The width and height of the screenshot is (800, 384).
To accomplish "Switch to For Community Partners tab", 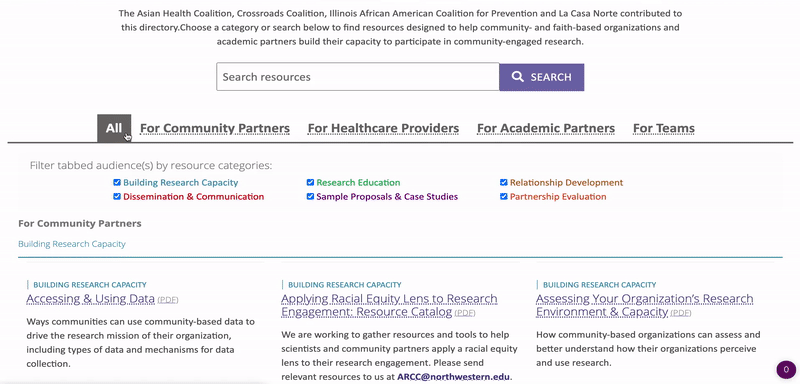I will [x=215, y=128].
